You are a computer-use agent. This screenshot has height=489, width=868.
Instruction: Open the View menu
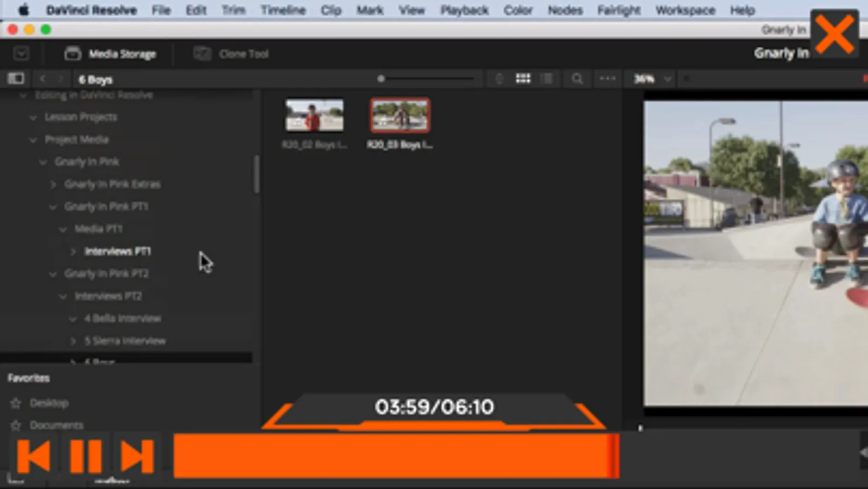pyautogui.click(x=411, y=10)
